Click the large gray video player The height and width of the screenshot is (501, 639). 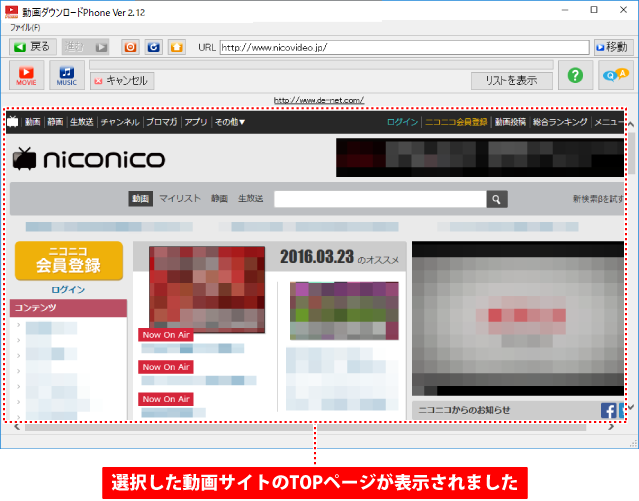[518, 318]
